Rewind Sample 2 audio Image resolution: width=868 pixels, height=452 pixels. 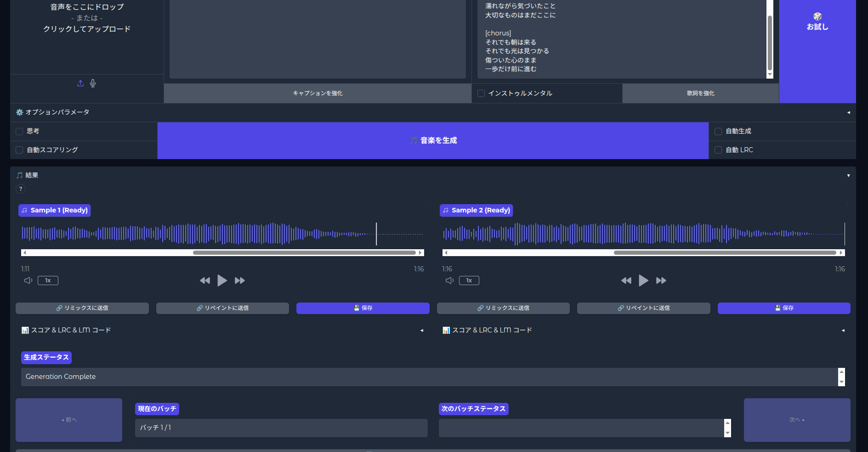pos(626,280)
